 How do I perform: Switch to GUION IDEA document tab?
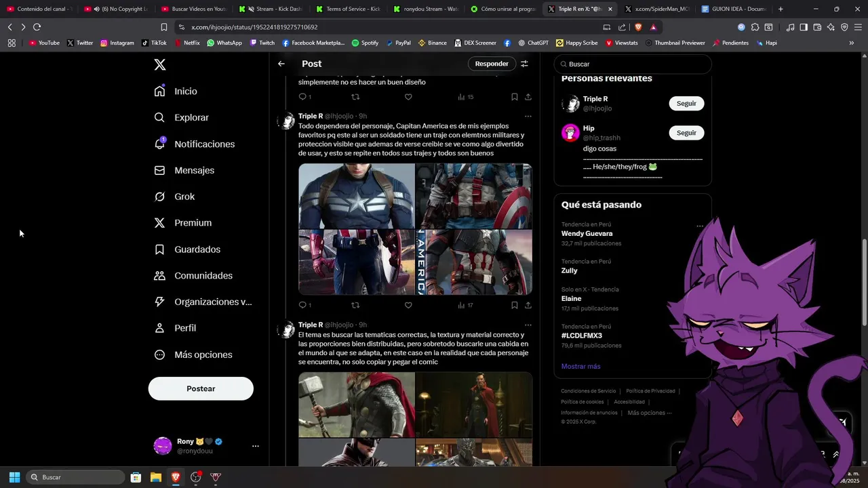[734, 9]
